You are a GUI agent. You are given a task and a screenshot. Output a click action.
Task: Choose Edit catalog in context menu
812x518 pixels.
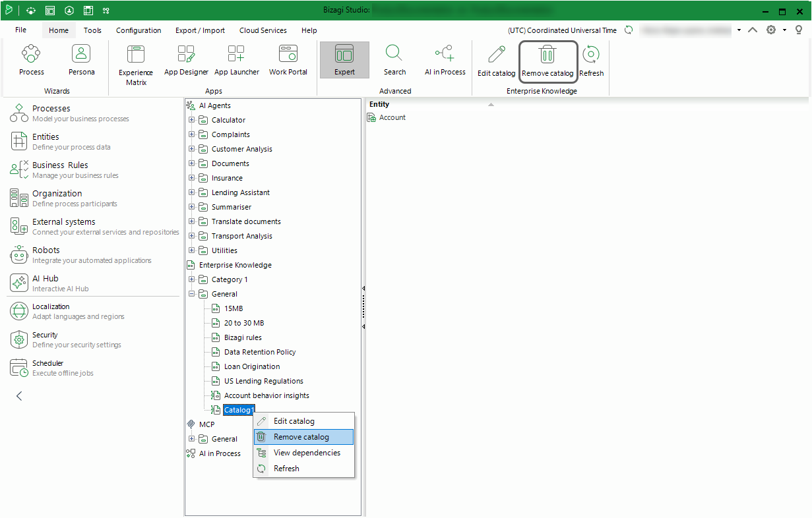pyautogui.click(x=304, y=421)
